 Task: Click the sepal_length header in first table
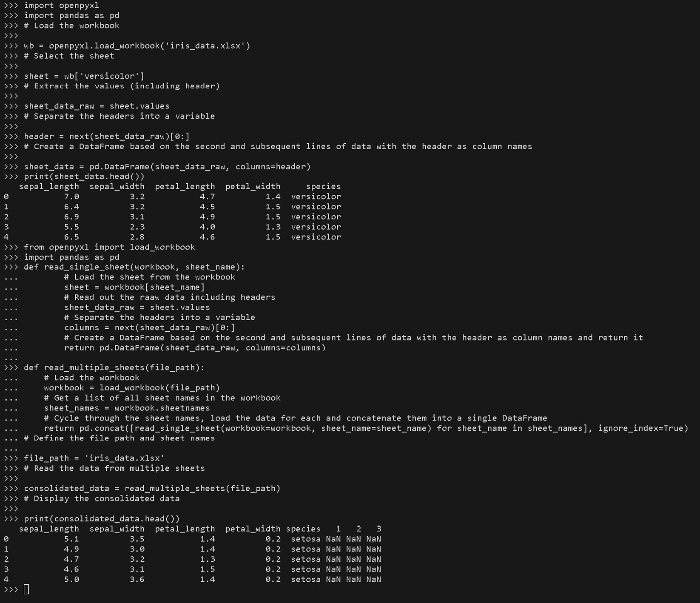(x=49, y=186)
